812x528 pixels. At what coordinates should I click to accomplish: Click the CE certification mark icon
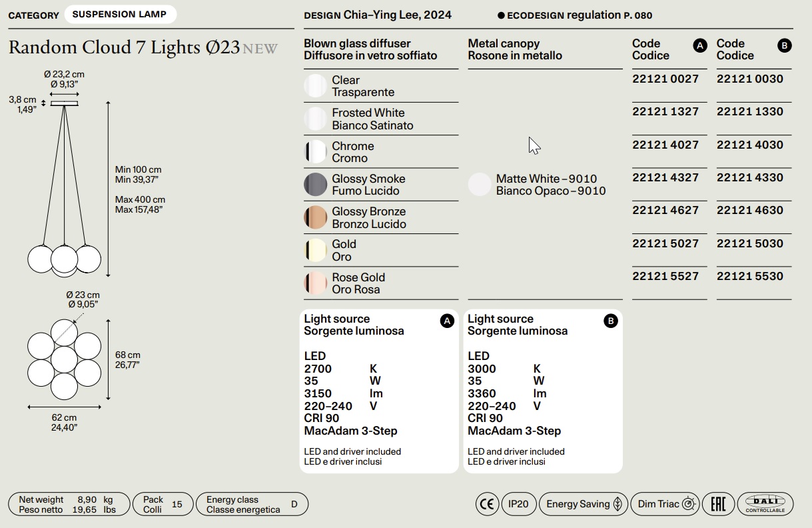pos(487,504)
